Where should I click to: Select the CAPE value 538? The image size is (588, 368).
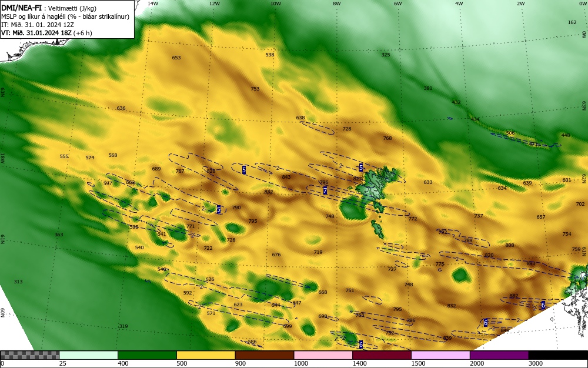(270, 55)
